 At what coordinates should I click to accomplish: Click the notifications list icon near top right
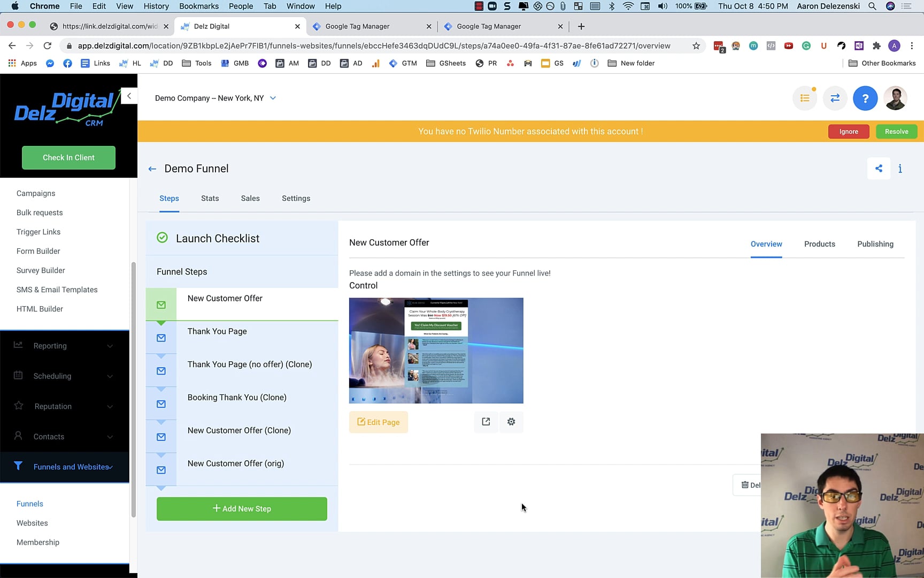(x=805, y=98)
